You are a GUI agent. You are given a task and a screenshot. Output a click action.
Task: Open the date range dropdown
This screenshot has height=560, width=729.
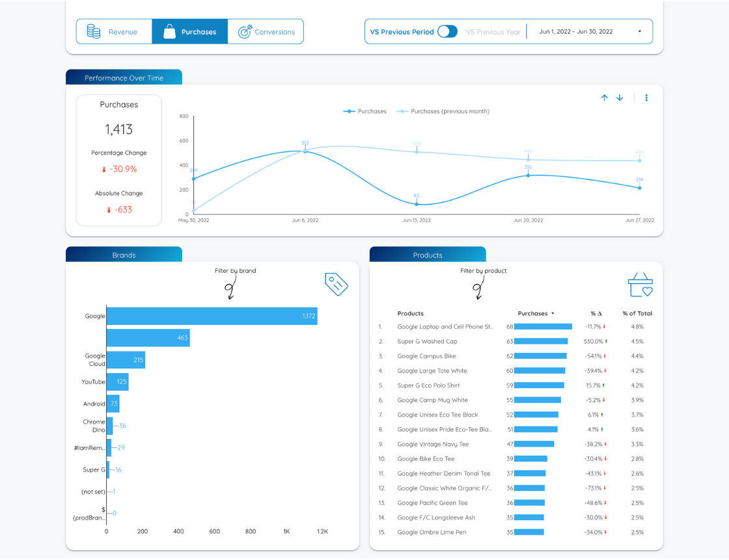590,31
